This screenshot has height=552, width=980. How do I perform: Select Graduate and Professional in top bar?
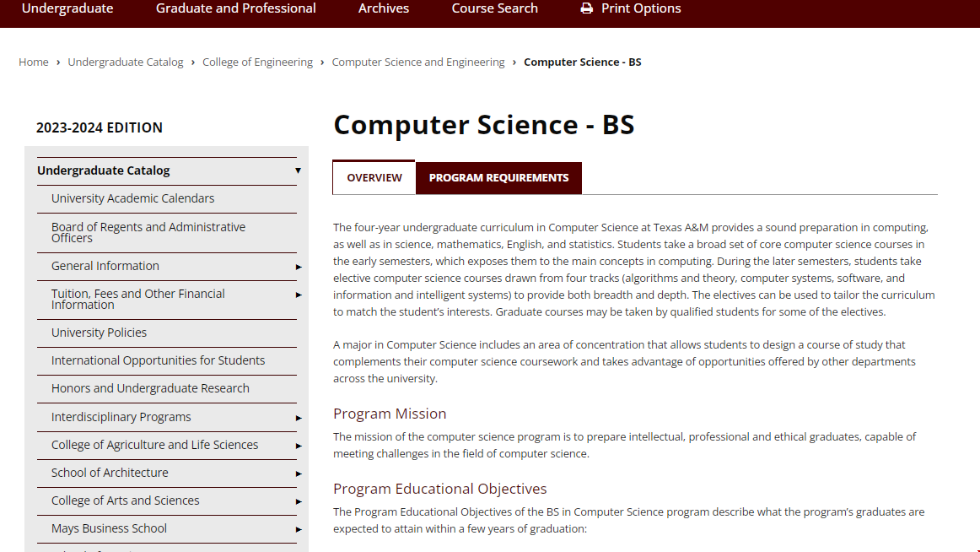click(234, 8)
